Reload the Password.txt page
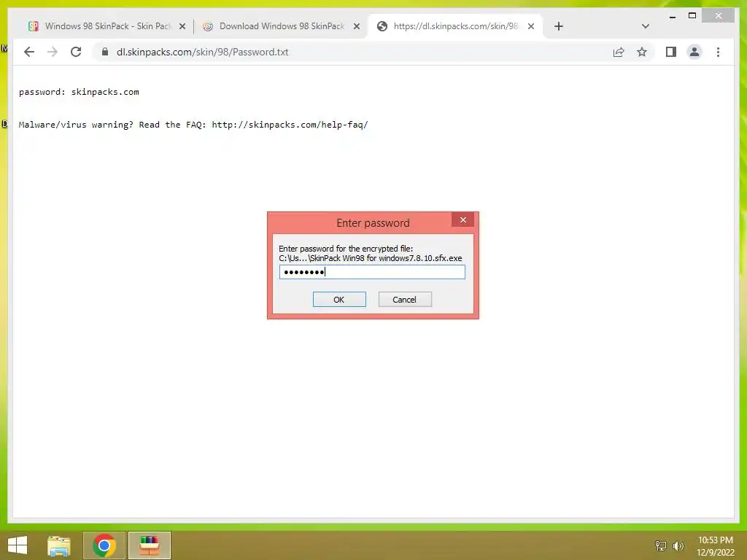This screenshot has height=560, width=747. 76,52
